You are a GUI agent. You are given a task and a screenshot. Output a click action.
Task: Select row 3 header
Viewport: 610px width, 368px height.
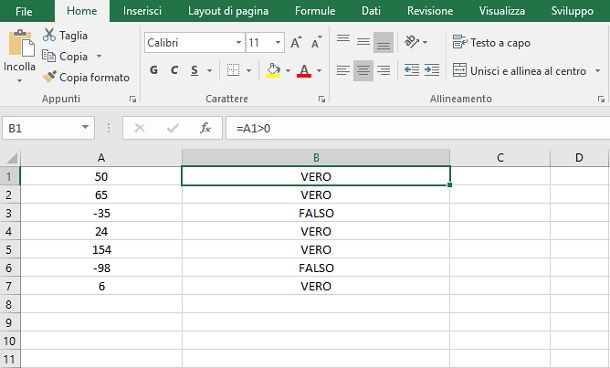coord(9,213)
